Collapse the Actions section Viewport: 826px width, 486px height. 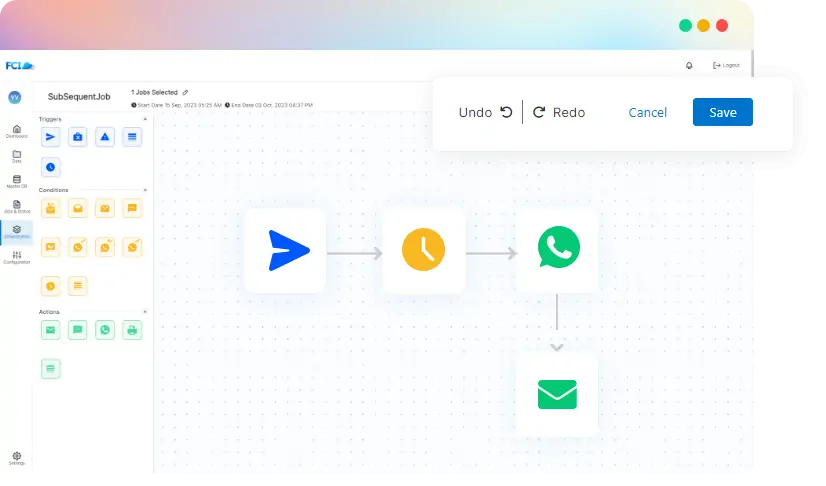[145, 311]
